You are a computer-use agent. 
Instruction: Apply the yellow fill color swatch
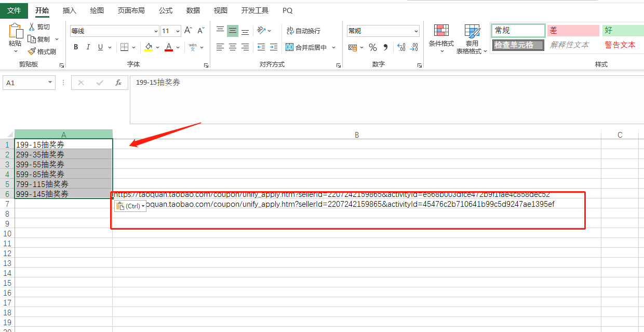point(149,47)
